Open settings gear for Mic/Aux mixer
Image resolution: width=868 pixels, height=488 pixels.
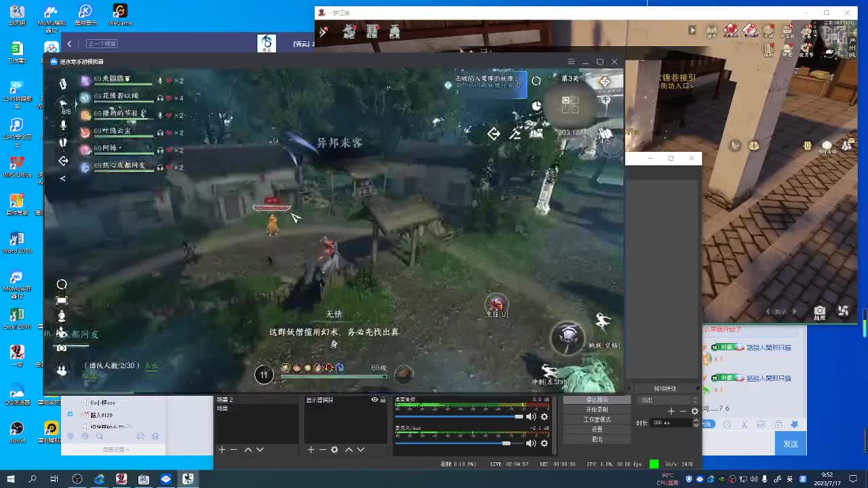click(x=544, y=443)
